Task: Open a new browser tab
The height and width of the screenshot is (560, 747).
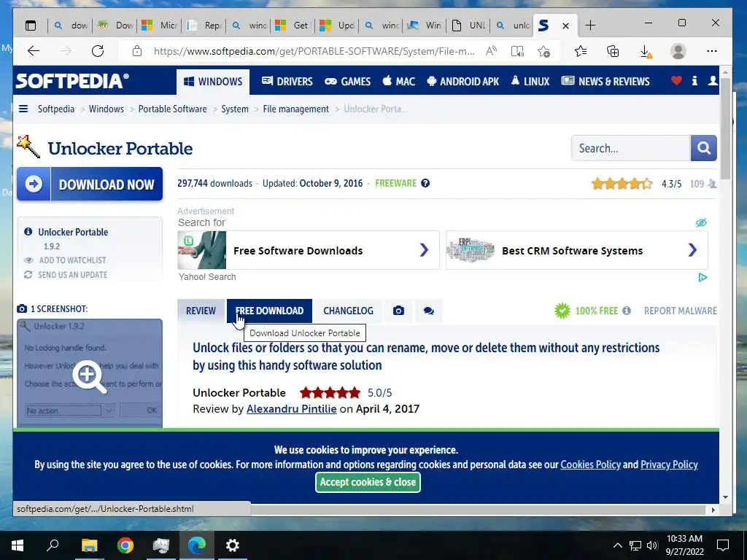Action: 590,26
